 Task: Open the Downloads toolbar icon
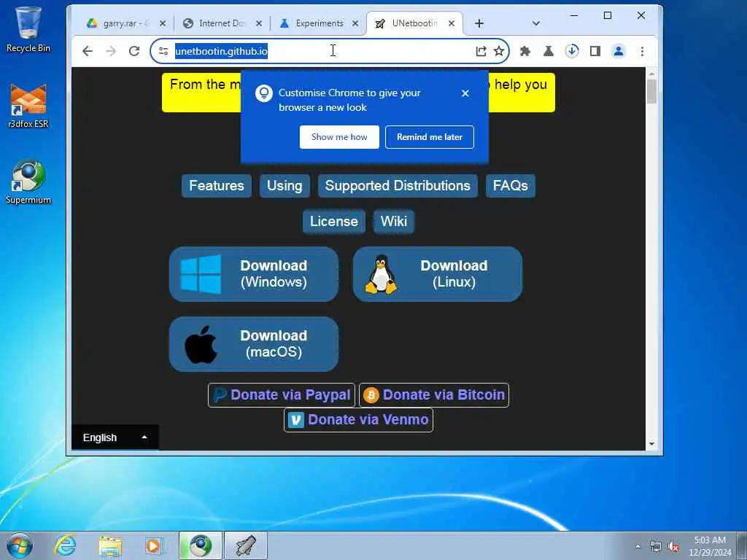click(x=572, y=51)
